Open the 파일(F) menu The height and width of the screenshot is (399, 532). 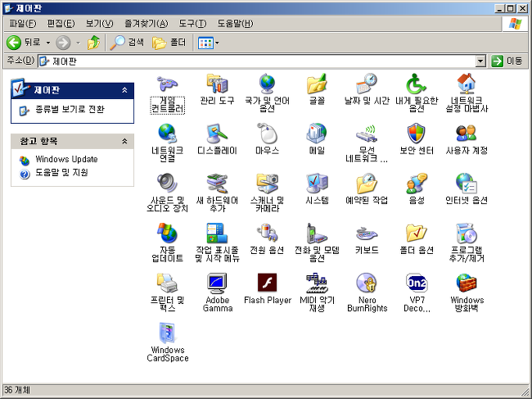(22, 24)
